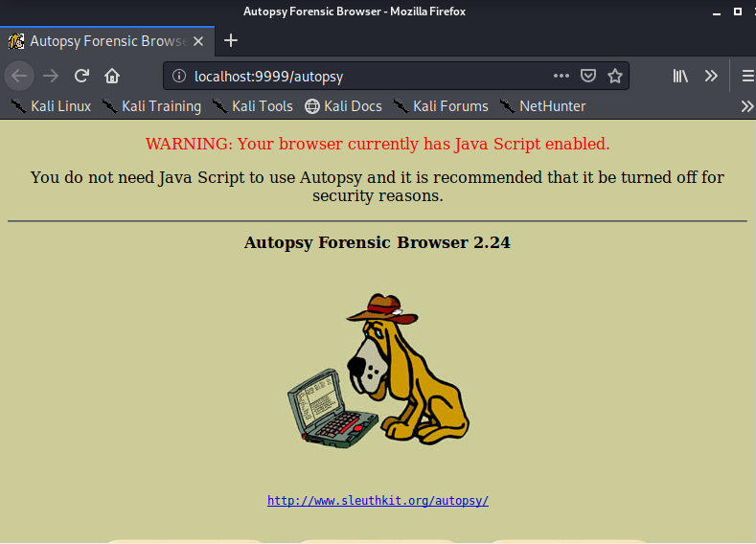
Task: Click the forward navigation arrow
Action: (51, 76)
